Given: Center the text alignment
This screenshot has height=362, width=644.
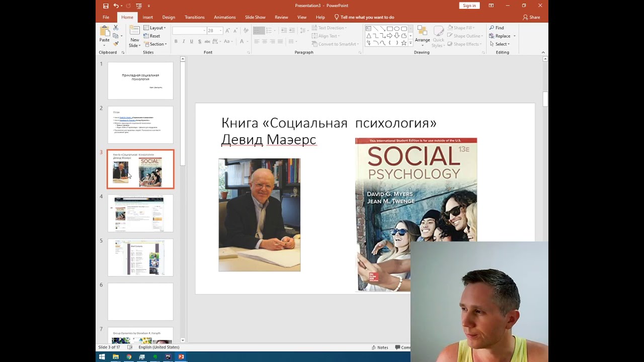Looking at the screenshot, I should [265, 41].
